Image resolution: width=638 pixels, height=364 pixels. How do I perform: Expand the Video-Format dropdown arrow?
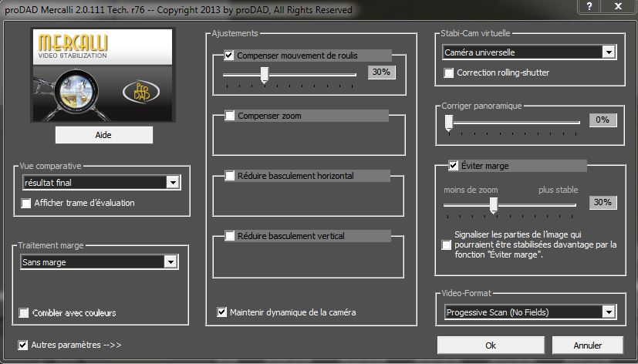609,312
